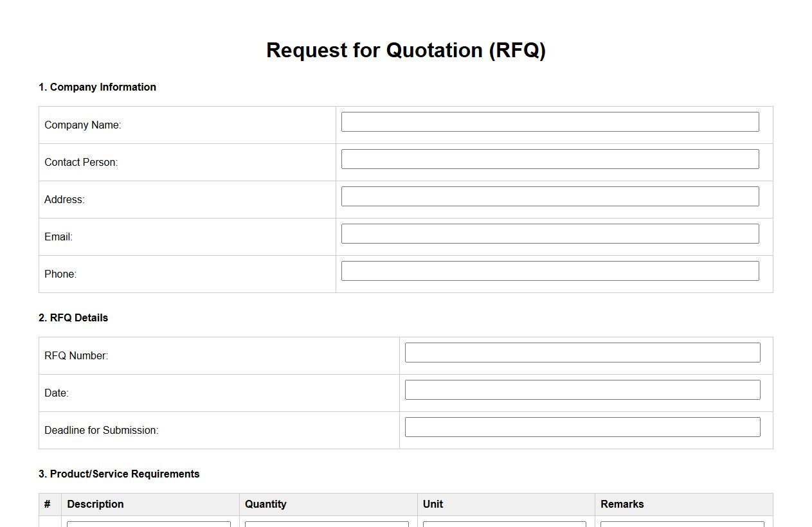
Task: Focus the Deadline for Submission field
Action: 582,427
